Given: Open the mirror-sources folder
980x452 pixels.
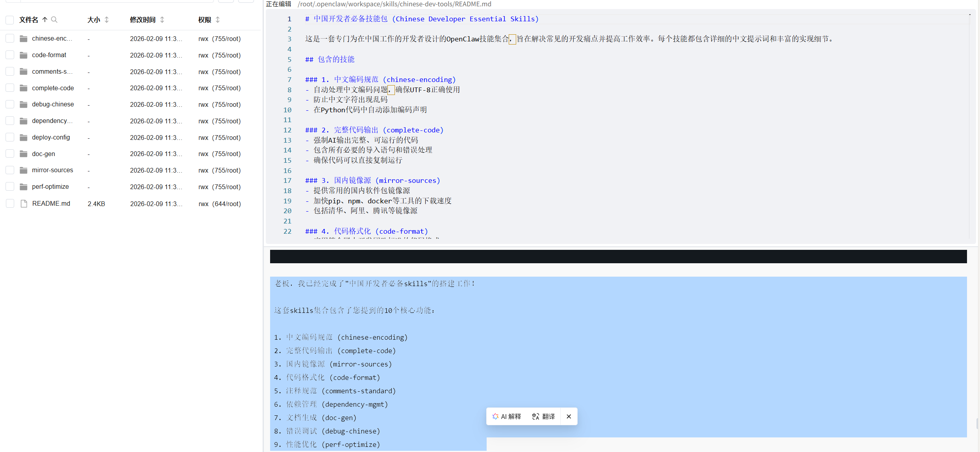Looking at the screenshot, I should [52, 170].
